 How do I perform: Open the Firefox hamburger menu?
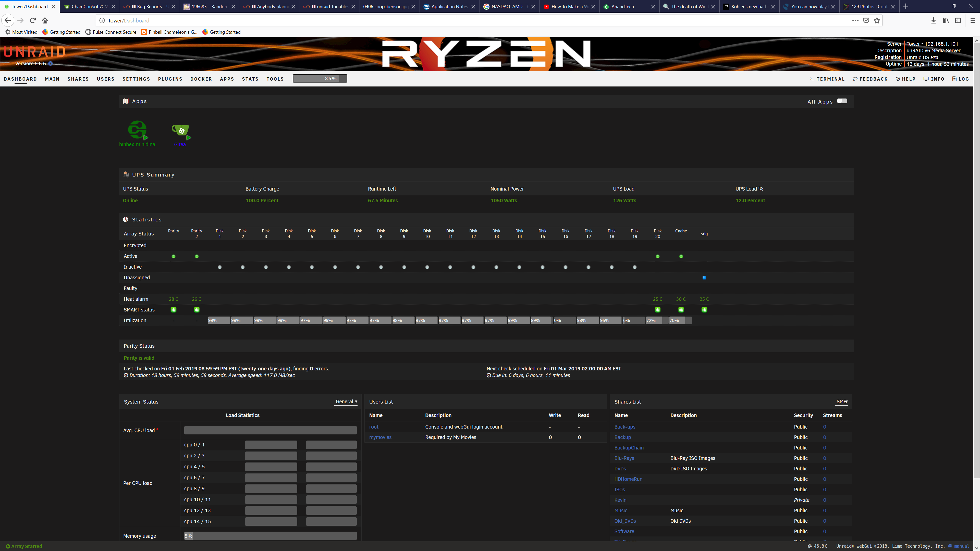[x=973, y=20]
